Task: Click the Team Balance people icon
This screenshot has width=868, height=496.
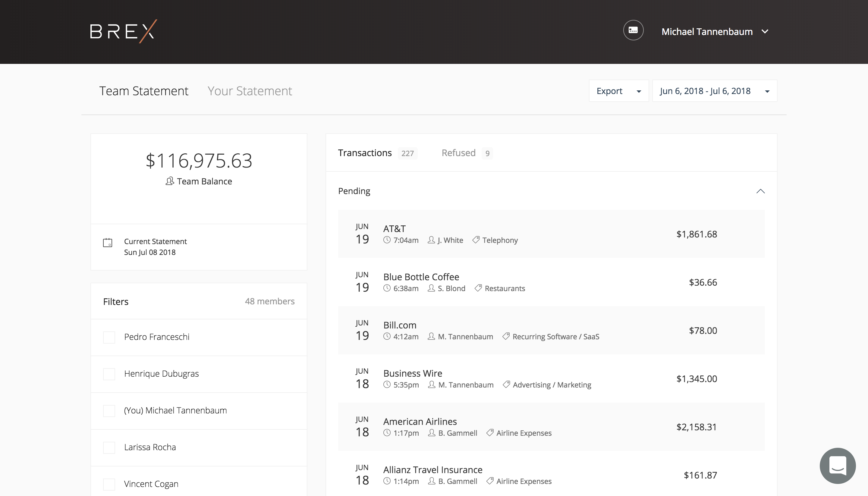Action: point(170,181)
